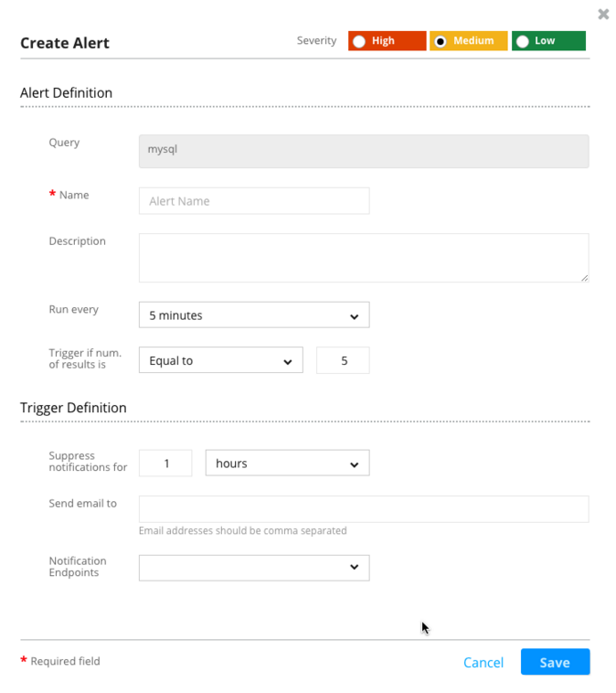Expand the Notification Endpoints dropdown
The image size is (616, 693).
click(x=254, y=568)
